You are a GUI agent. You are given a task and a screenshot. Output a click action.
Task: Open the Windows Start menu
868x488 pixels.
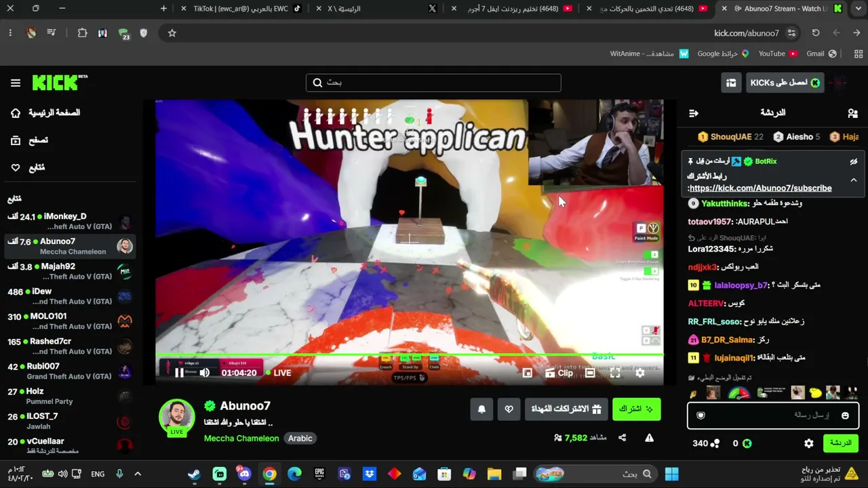[x=672, y=474]
